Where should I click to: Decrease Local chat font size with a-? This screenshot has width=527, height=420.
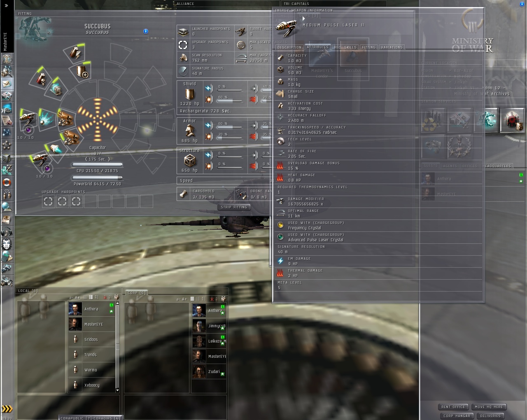[x=71, y=298]
